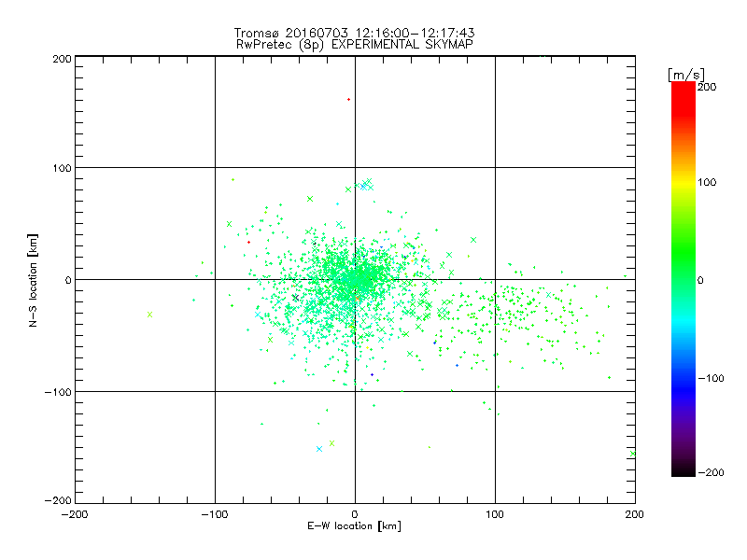Viewport: 747px width, 560px height.
Task: Click the RwPretec (8p) EXPERIMENTAL SKYMAP subtitle
Action: tap(354, 45)
